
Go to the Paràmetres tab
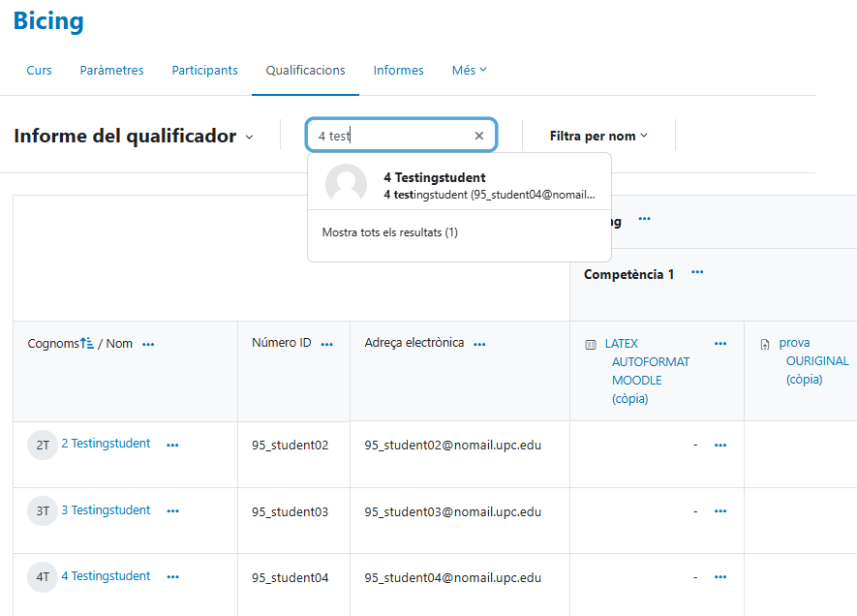[x=111, y=71]
